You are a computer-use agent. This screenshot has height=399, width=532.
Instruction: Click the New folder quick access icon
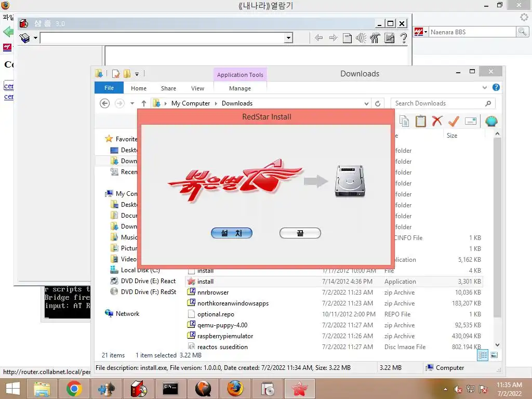point(127,74)
